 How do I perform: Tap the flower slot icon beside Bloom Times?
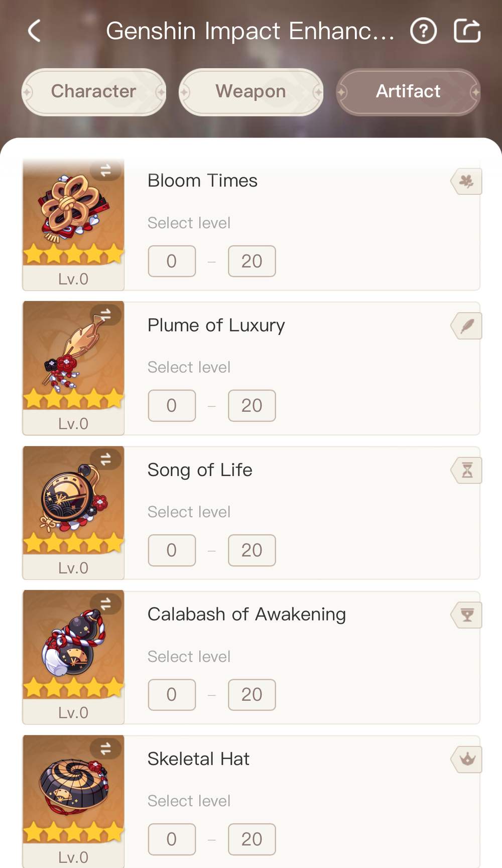click(x=467, y=181)
